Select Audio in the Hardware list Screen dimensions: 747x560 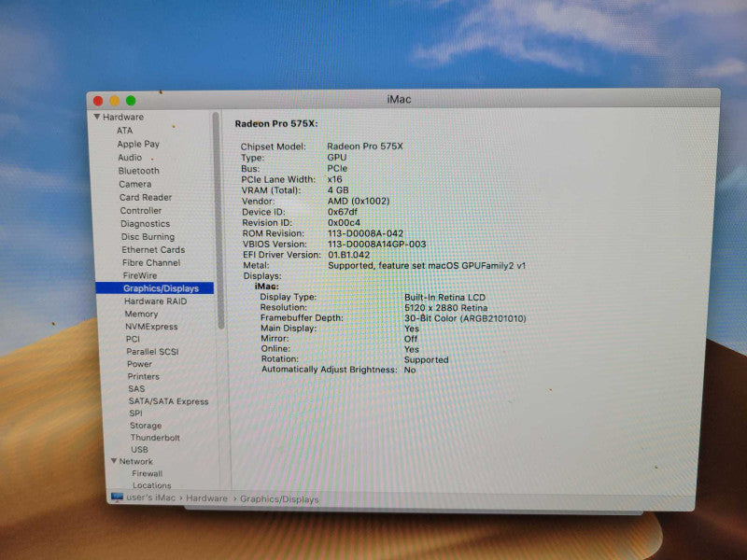pyautogui.click(x=130, y=157)
